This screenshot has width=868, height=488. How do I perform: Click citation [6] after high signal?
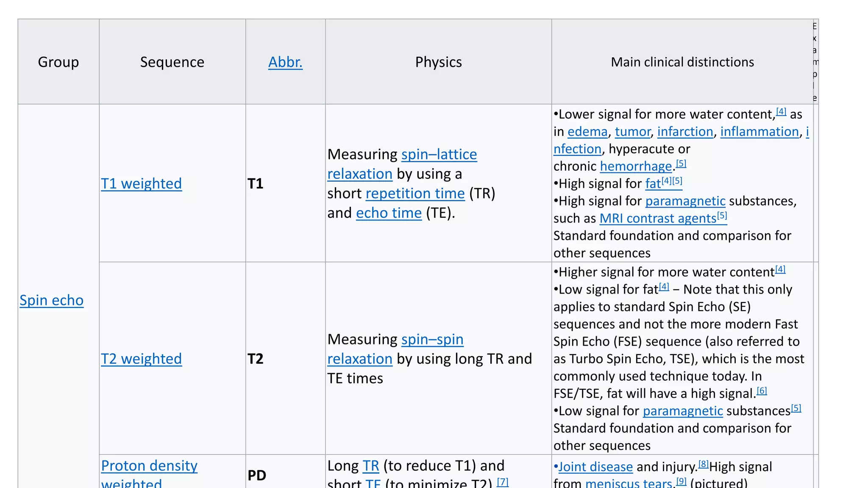(x=762, y=391)
